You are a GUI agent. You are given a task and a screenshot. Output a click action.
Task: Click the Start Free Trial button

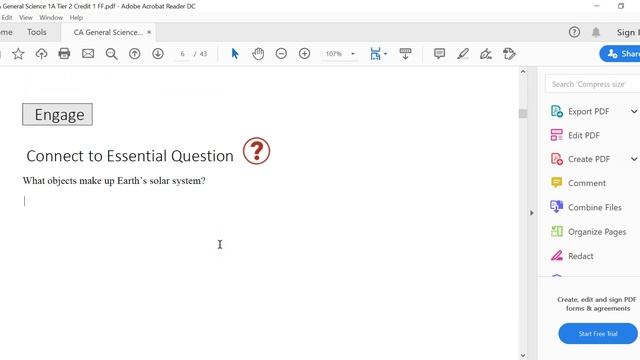(x=598, y=333)
